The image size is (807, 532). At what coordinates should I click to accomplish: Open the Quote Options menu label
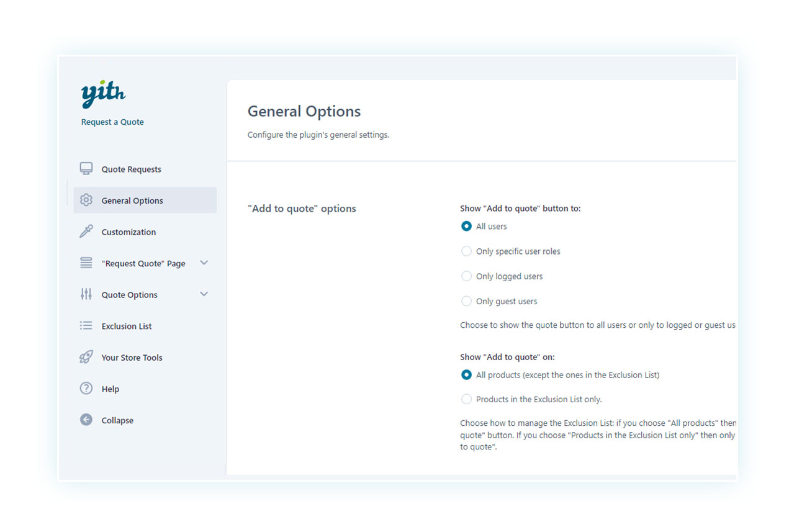tap(129, 295)
